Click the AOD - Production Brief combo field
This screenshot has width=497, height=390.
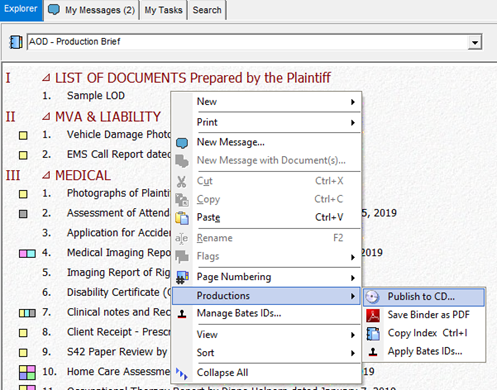pos(254,42)
